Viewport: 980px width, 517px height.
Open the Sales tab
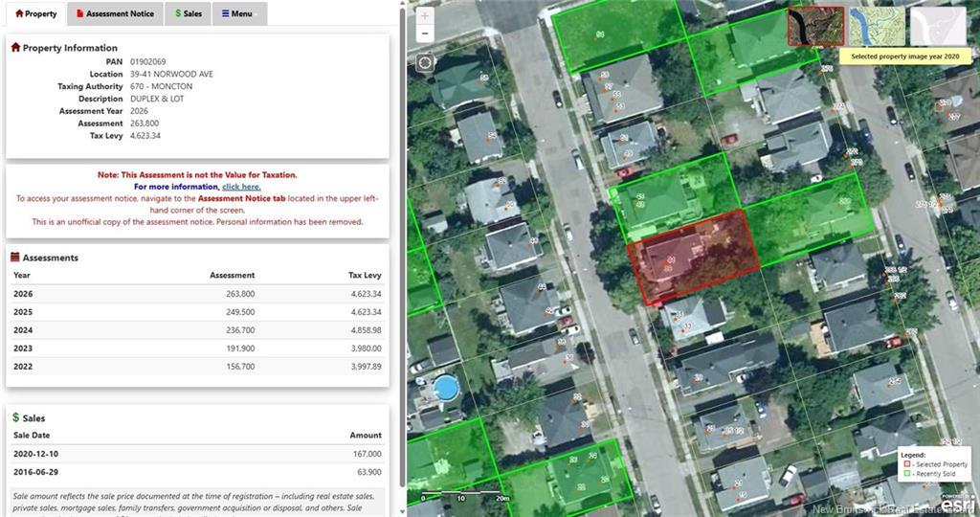tap(189, 13)
